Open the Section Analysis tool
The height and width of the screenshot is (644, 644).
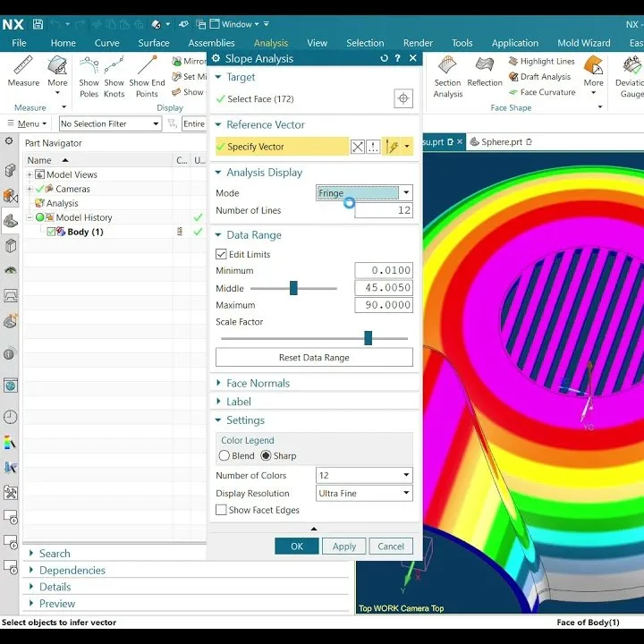[448, 65]
